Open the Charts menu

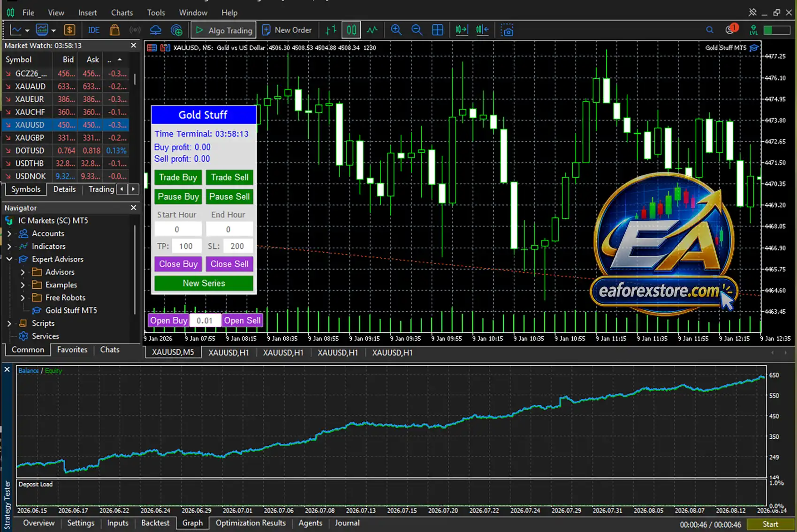[x=122, y=13]
